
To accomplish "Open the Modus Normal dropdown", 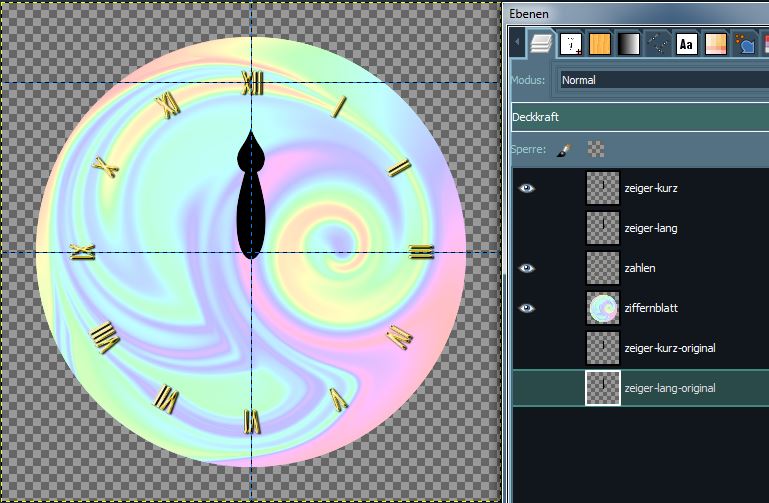I will click(662, 80).
